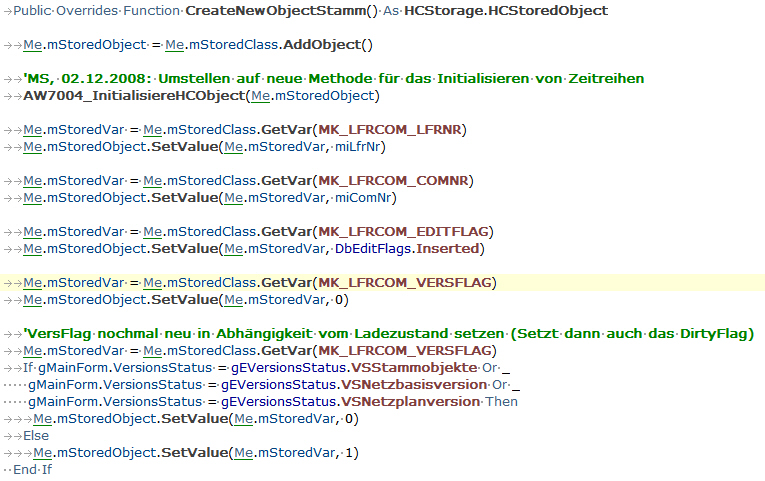The width and height of the screenshot is (765, 481).
Task: Click the CreateNewObjectStamm function name
Action: 276,11
